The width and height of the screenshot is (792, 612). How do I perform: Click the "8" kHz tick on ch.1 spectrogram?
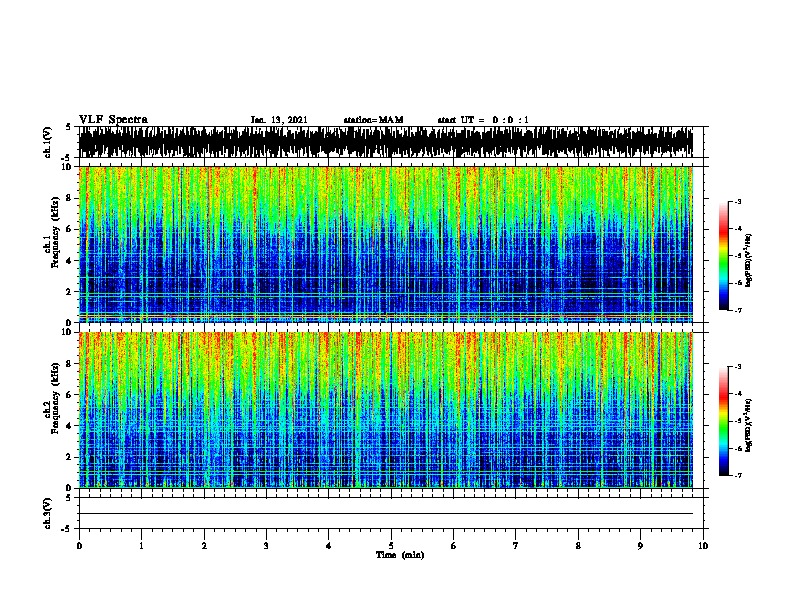pos(70,198)
